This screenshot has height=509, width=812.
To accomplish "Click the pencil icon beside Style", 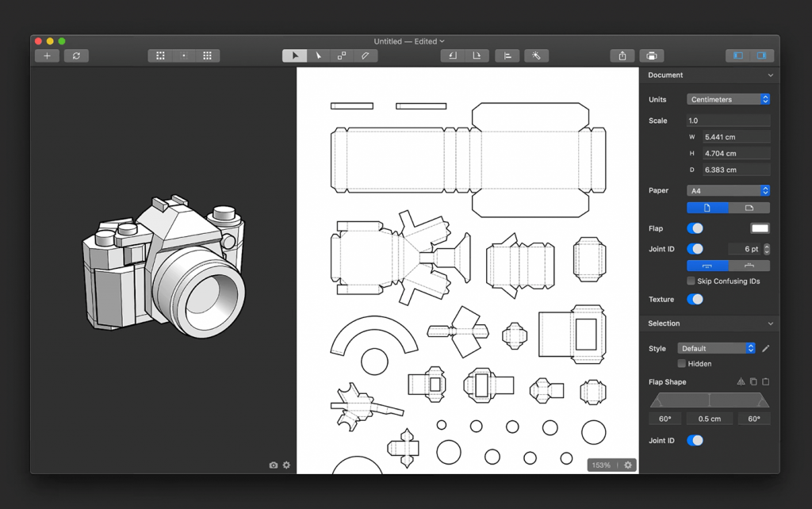I will 766,349.
